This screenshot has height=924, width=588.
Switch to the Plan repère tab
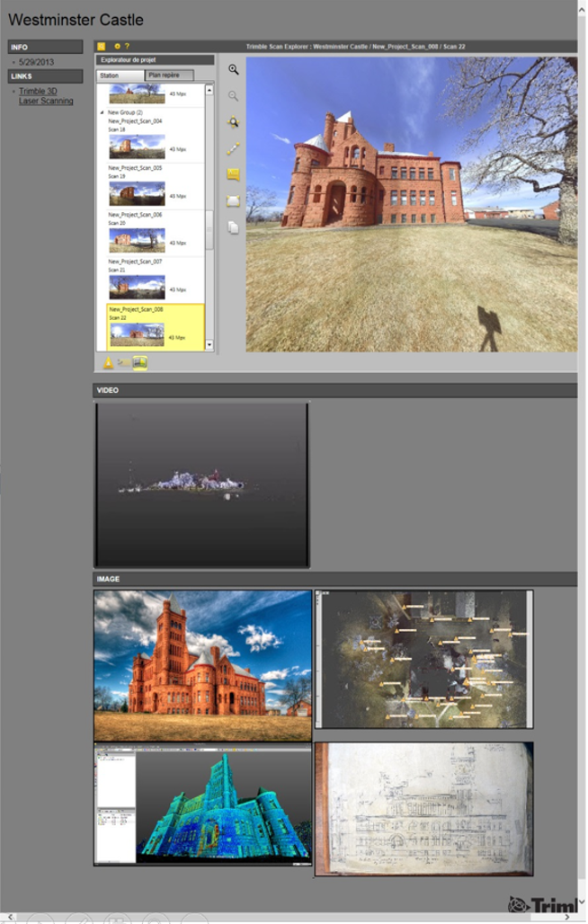pos(168,76)
